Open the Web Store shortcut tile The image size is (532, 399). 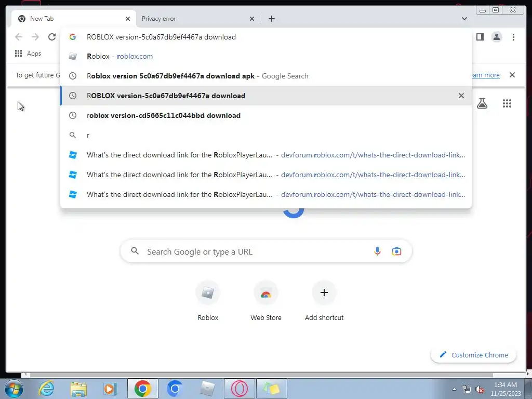pos(266,301)
